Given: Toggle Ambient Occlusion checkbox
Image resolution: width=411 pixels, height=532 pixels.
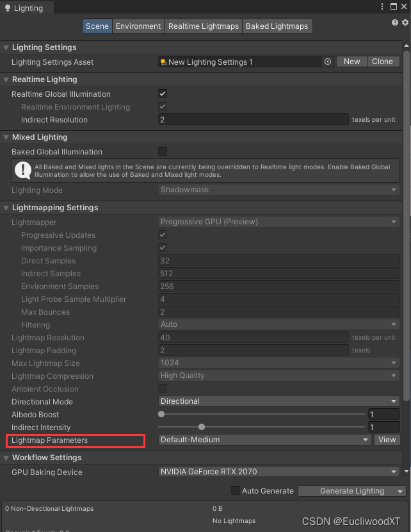Looking at the screenshot, I should pyautogui.click(x=163, y=388).
